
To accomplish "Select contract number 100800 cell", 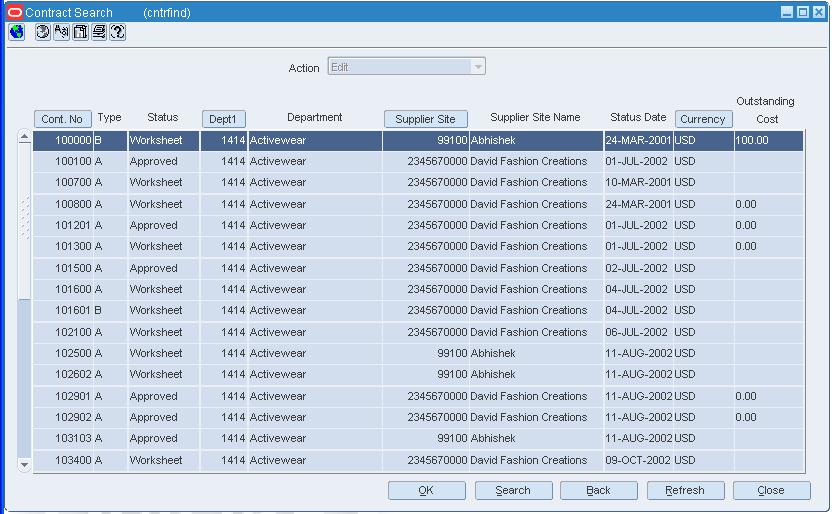I will (x=63, y=204).
